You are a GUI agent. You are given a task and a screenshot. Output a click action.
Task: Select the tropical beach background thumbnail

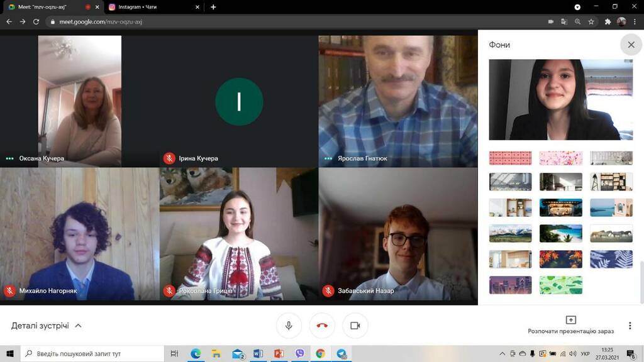coord(560,233)
